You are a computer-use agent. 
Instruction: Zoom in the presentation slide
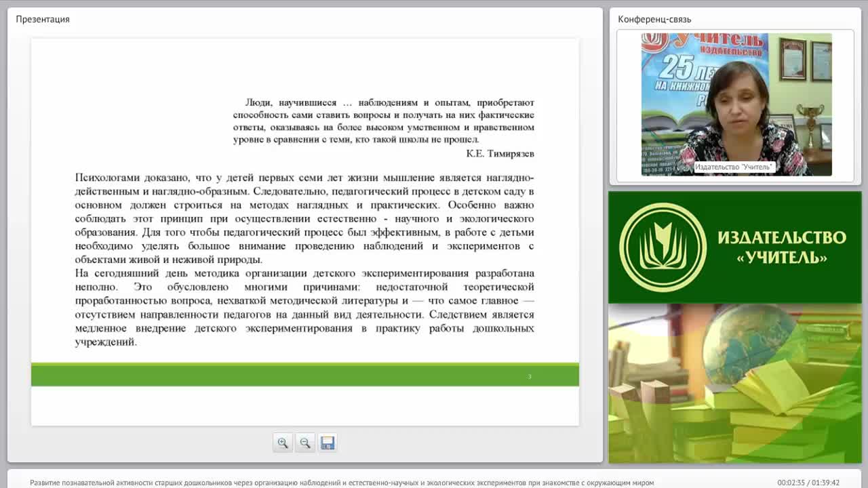click(283, 443)
